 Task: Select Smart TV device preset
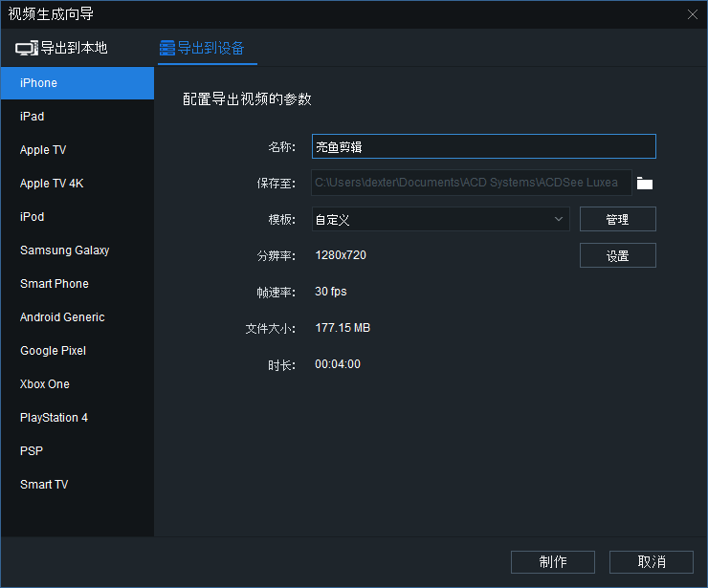[x=77, y=484]
